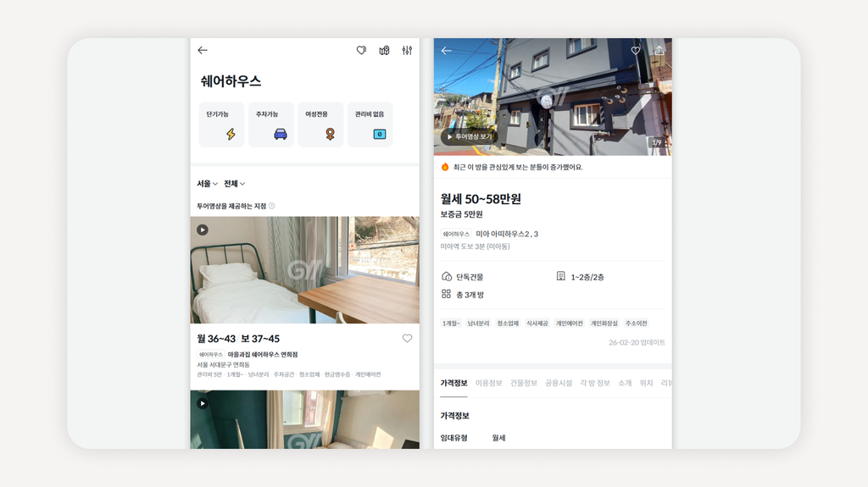Select the 여성전용 quick filter card
Viewport: 868px width, 487px height.
pyautogui.click(x=320, y=125)
